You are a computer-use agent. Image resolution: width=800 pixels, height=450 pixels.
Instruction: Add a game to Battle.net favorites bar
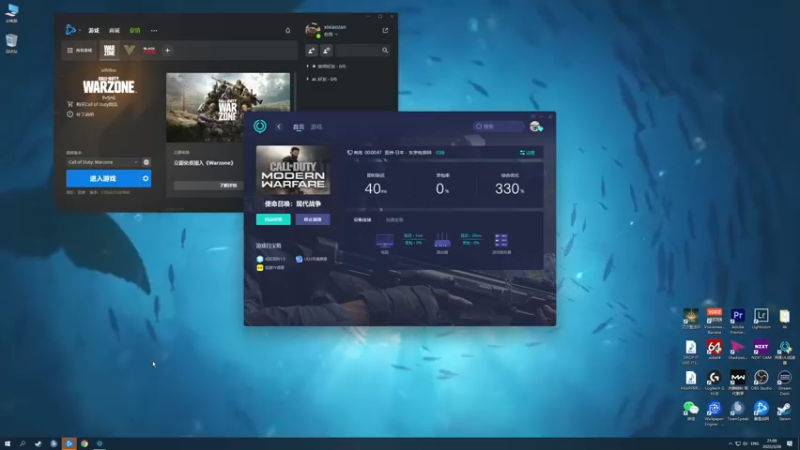(167, 51)
